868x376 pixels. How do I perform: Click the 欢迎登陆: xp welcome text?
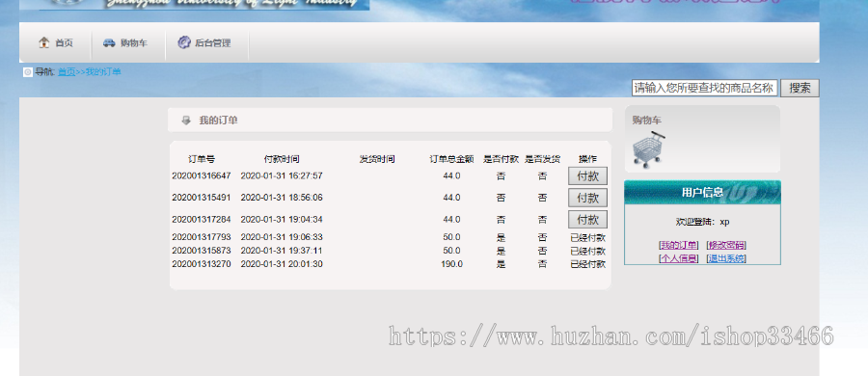(702, 222)
